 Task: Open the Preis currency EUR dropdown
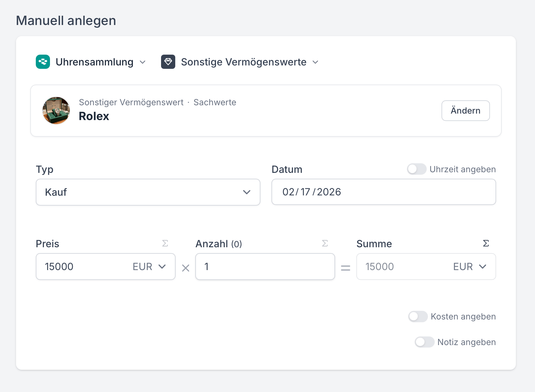click(149, 267)
